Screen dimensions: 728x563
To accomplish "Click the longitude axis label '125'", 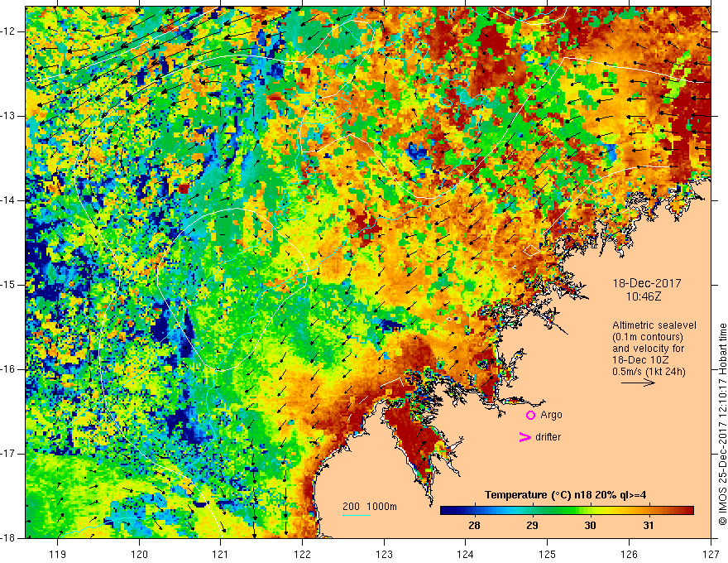I will 548,554.
